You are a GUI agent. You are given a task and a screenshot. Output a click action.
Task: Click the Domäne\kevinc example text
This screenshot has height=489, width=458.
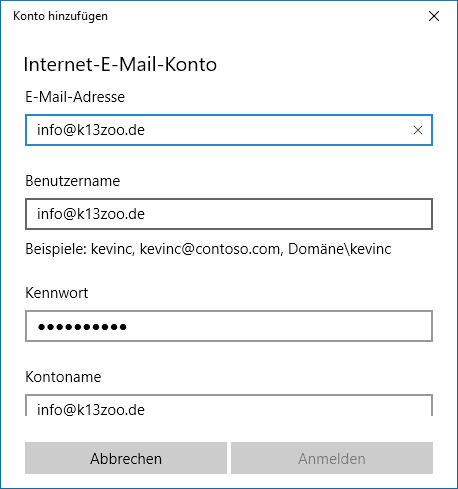[340, 249]
